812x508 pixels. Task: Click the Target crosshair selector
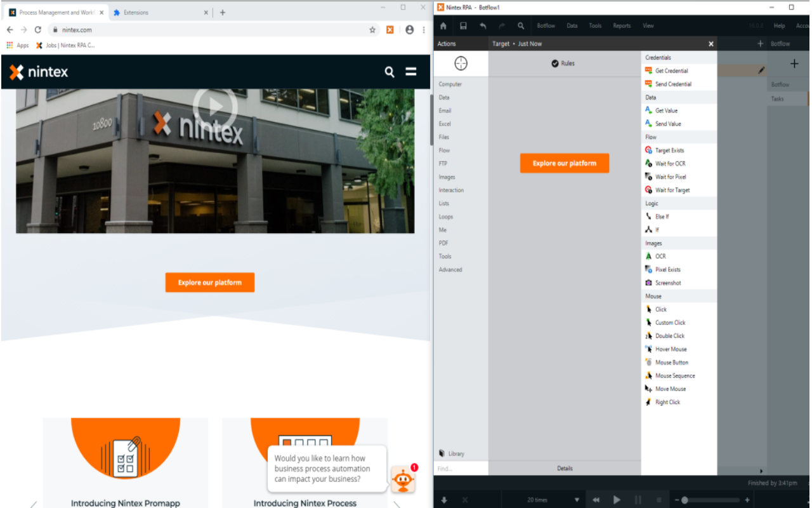coord(461,63)
